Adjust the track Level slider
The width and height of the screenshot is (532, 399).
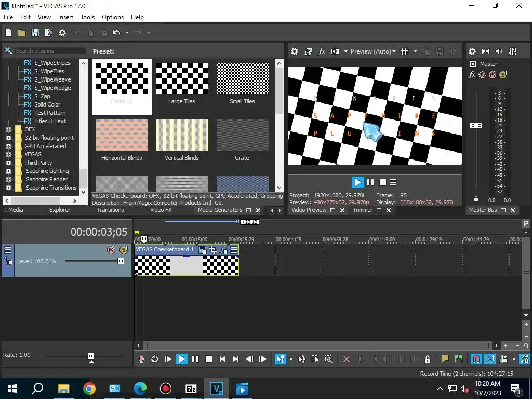click(x=121, y=261)
